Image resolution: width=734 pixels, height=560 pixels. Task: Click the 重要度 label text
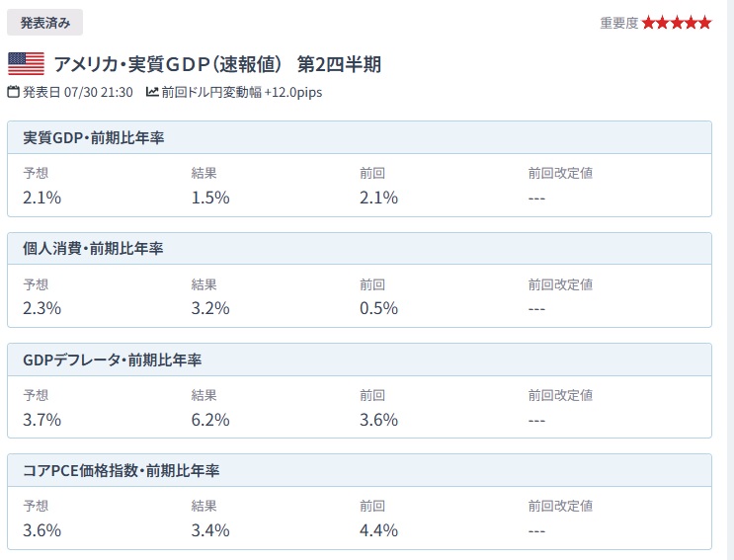(618, 23)
